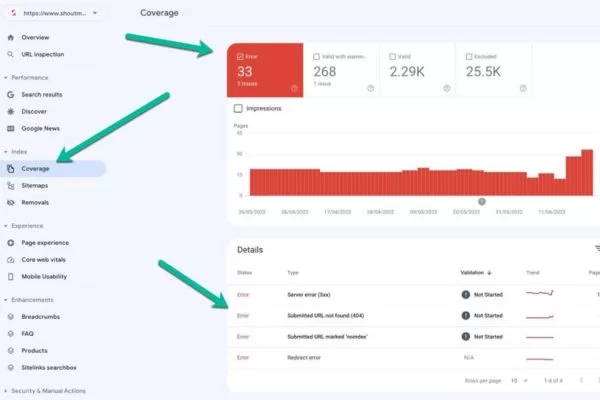
Task: Open help icon on the Excluded card
Action: [x=523, y=88]
